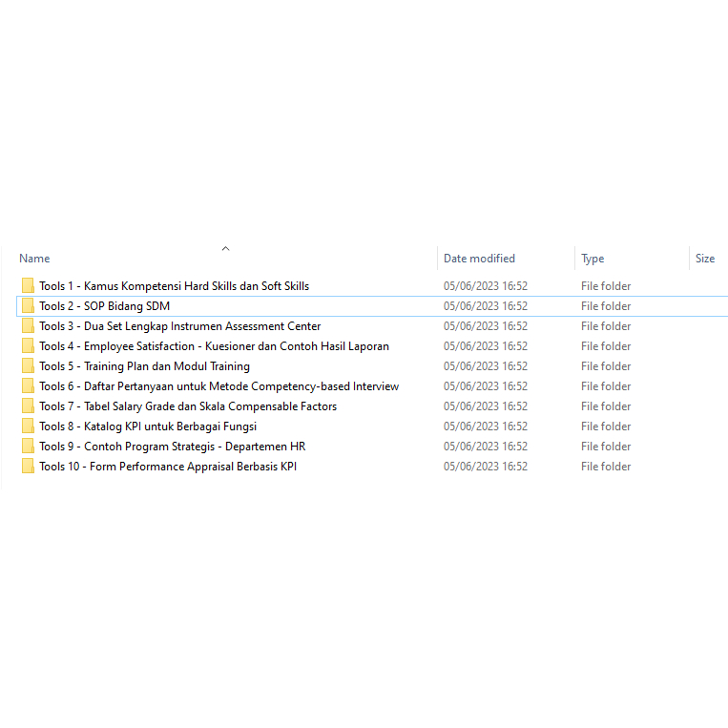The width and height of the screenshot is (728, 728).
Task: Click the date modified value of Tools 10 row
Action: [486, 466]
